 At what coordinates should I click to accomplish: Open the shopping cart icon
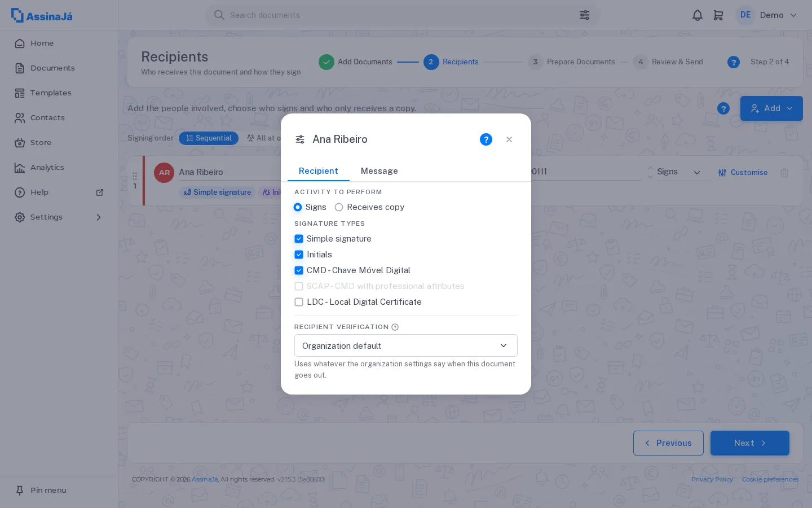[718, 15]
